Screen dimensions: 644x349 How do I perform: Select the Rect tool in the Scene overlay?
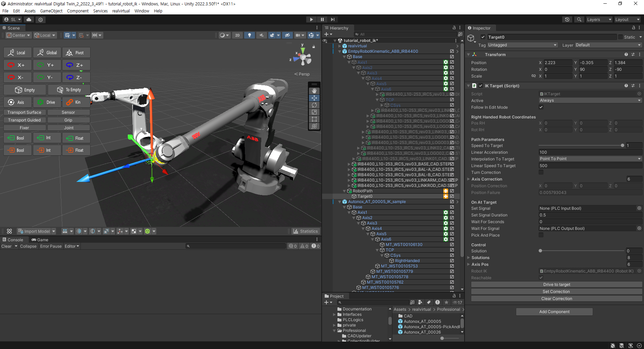click(314, 119)
